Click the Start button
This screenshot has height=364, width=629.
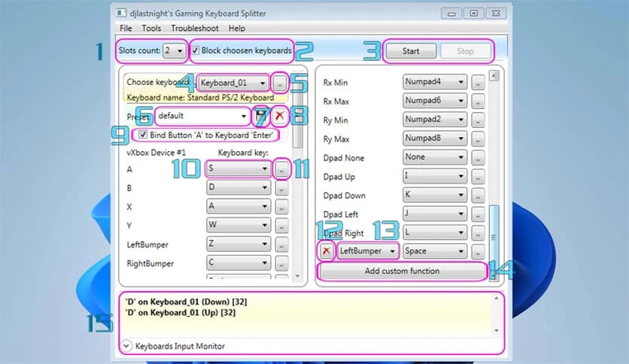411,52
